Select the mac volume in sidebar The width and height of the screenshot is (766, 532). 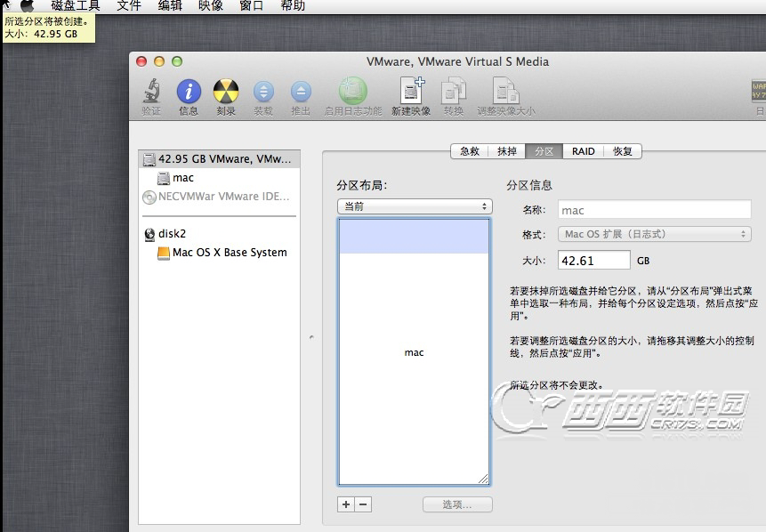click(x=220, y=178)
